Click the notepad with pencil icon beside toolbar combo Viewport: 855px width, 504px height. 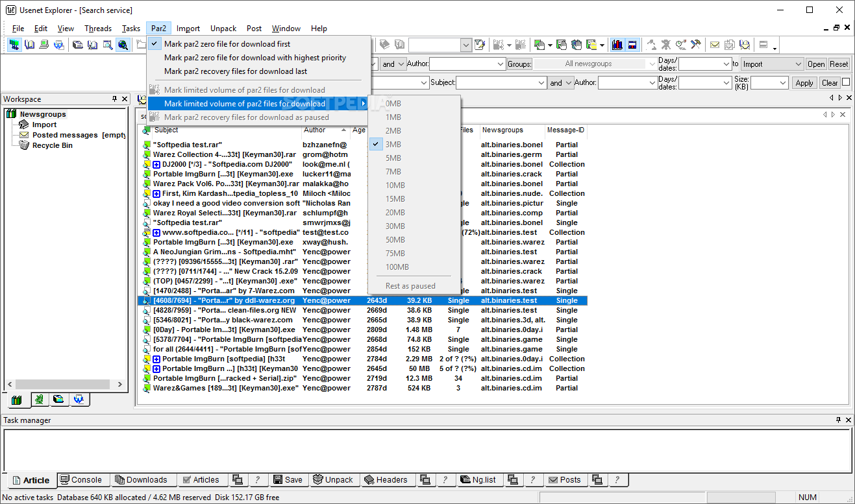coord(480,45)
